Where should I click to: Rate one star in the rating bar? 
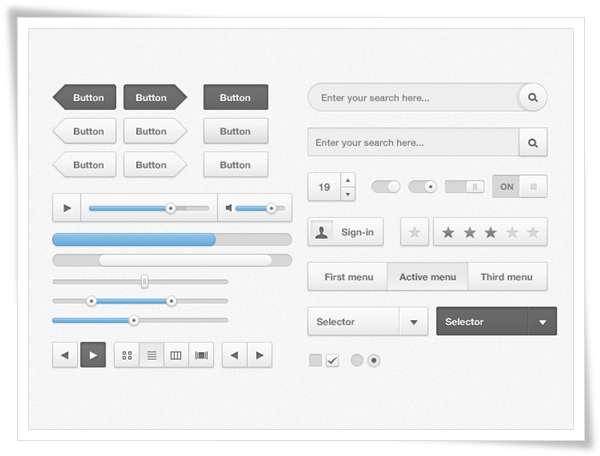click(448, 232)
